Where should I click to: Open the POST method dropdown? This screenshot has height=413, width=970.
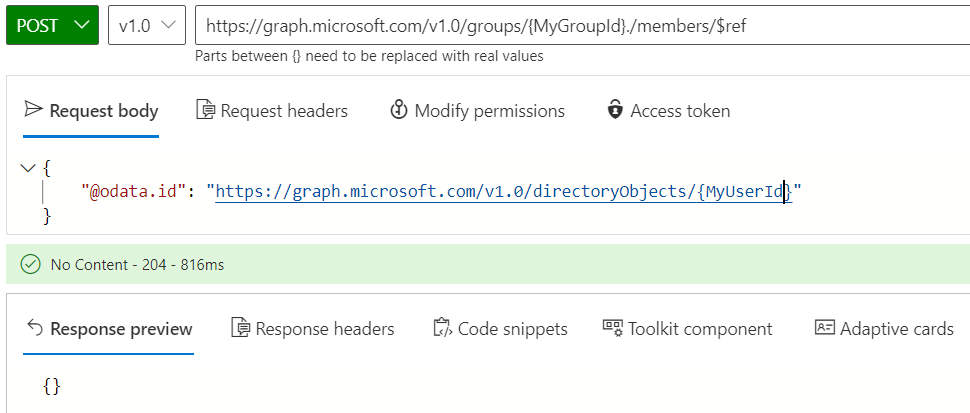tap(53, 26)
